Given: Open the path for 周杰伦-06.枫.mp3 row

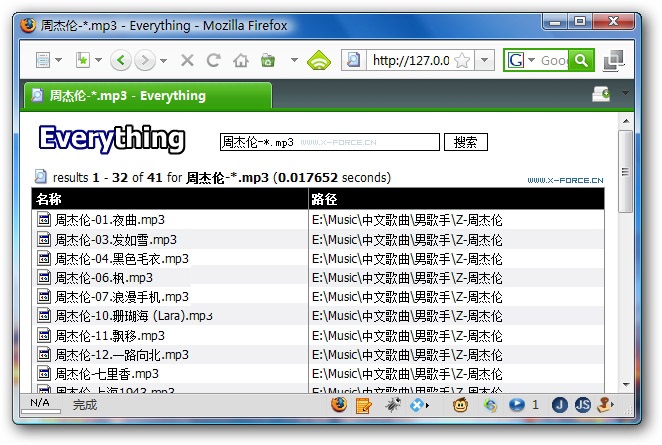Looking at the screenshot, I should [x=407, y=278].
